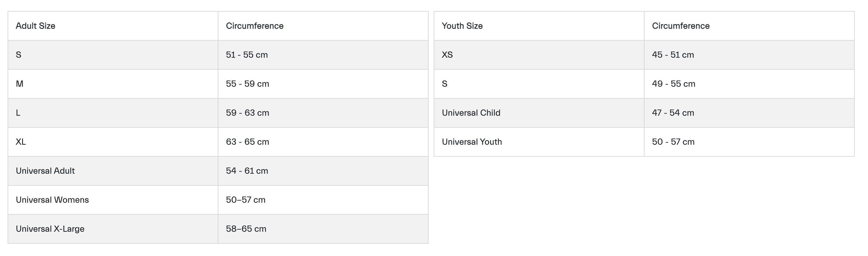Click the youth table Circumference header
Viewport: 868px width, 256px height.
coord(680,26)
